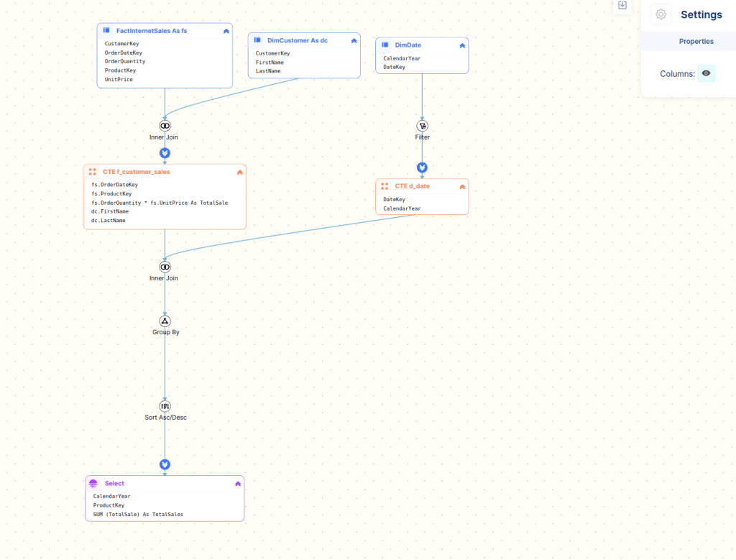Select the Sort Asc/Desc node icon

(165, 406)
